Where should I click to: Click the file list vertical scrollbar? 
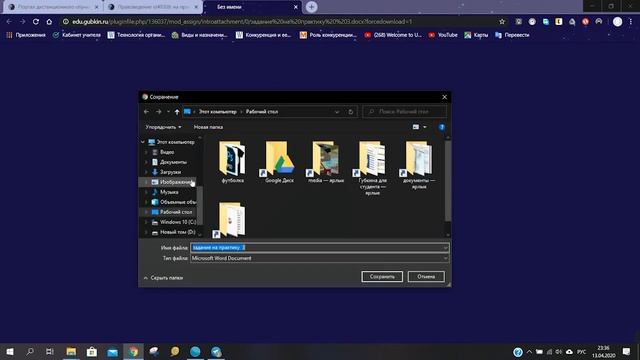tap(448, 180)
